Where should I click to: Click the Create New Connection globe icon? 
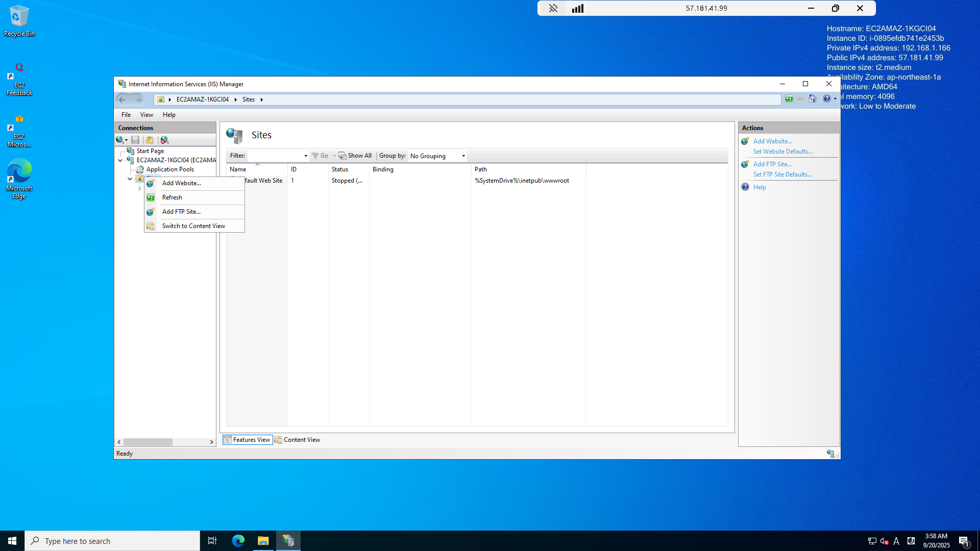click(120, 140)
